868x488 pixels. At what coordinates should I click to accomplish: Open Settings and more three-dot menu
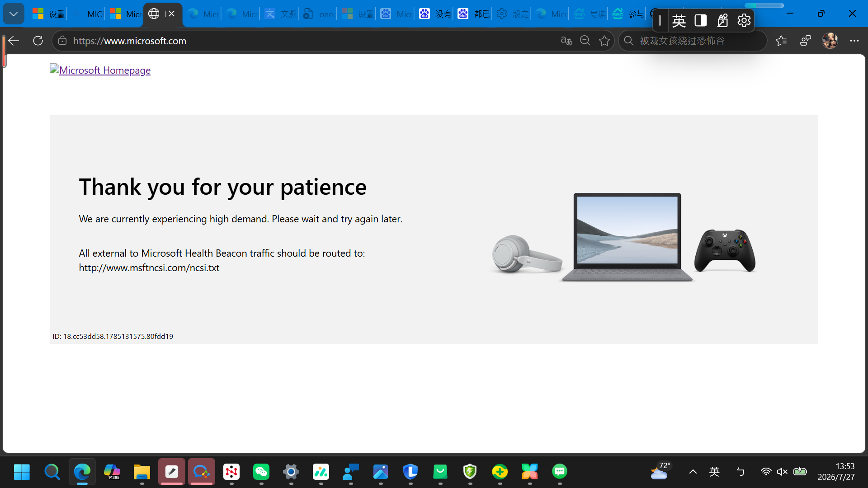coord(854,41)
